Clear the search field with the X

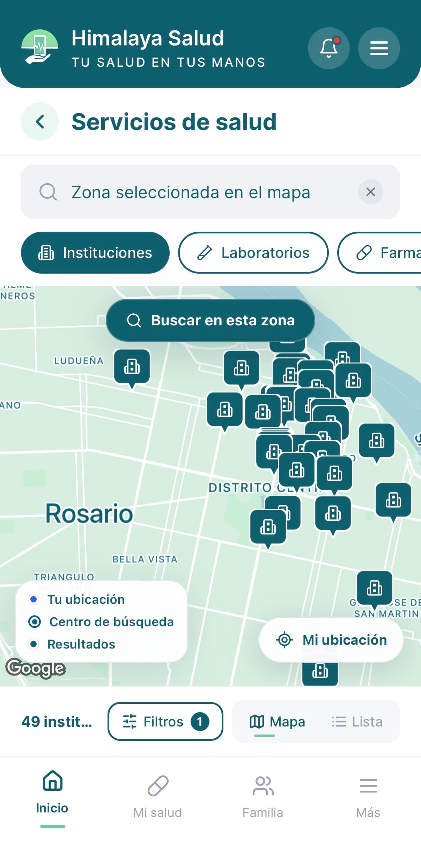click(x=370, y=192)
